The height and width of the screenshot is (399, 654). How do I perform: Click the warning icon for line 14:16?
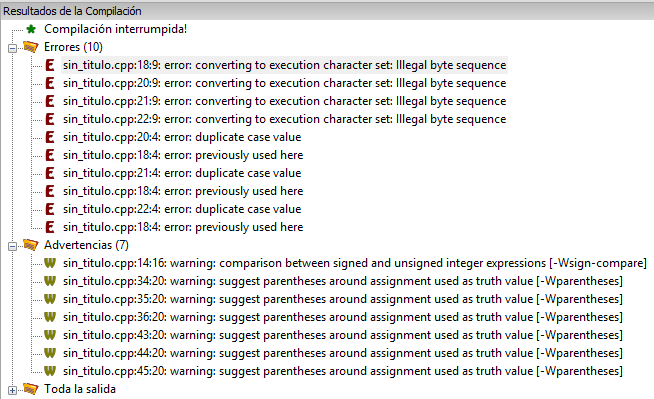click(50, 263)
